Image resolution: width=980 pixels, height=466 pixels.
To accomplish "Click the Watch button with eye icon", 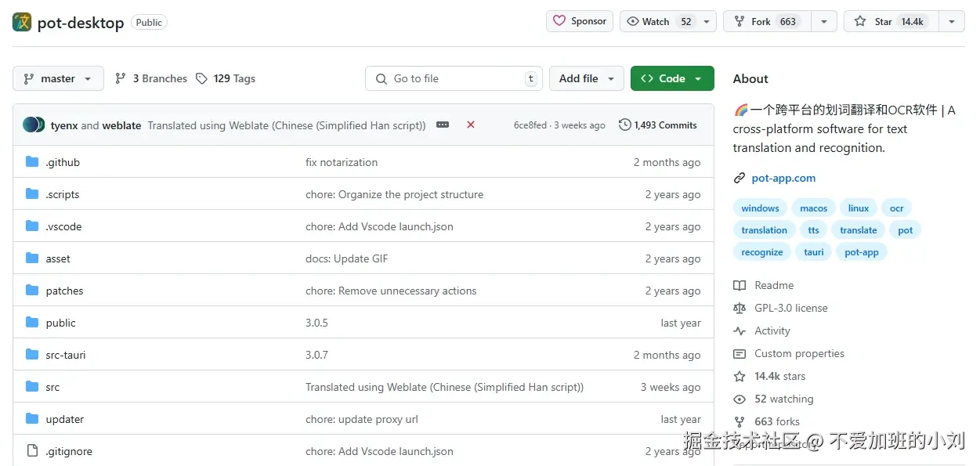I will 659,21.
